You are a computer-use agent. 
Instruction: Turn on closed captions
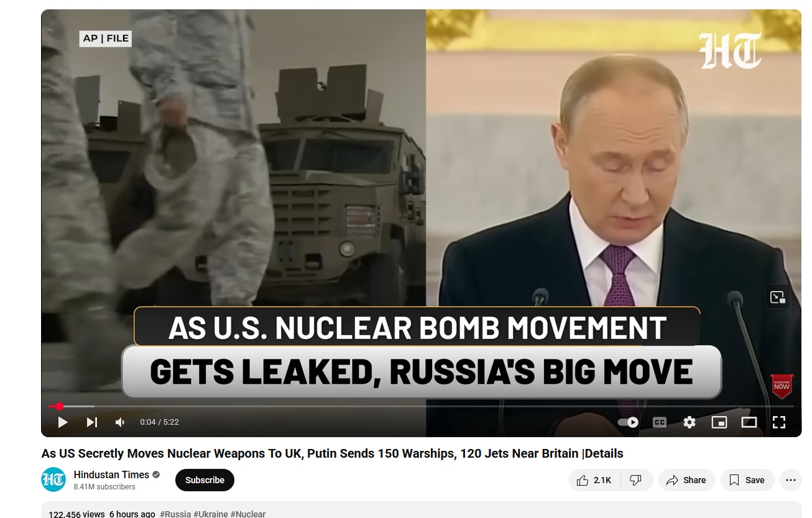660,422
